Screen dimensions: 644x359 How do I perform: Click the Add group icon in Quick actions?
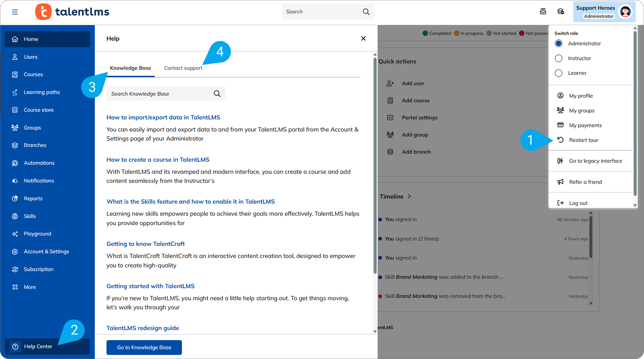pos(390,135)
